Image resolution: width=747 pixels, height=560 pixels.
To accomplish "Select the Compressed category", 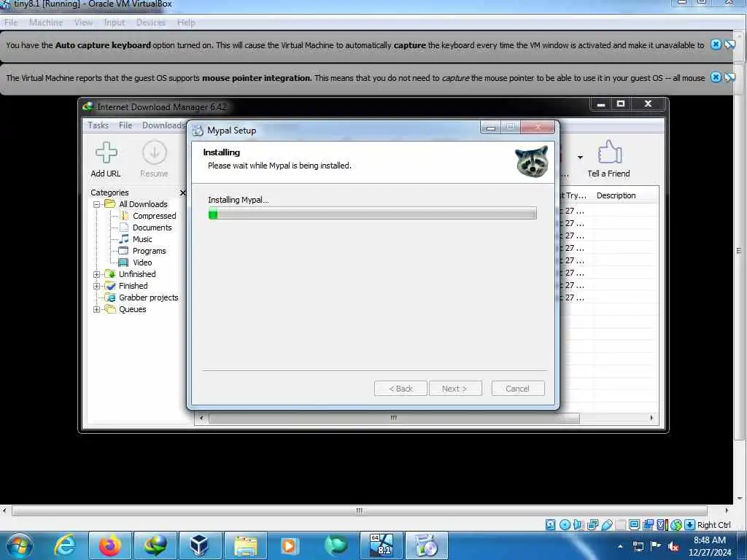I will tap(154, 216).
